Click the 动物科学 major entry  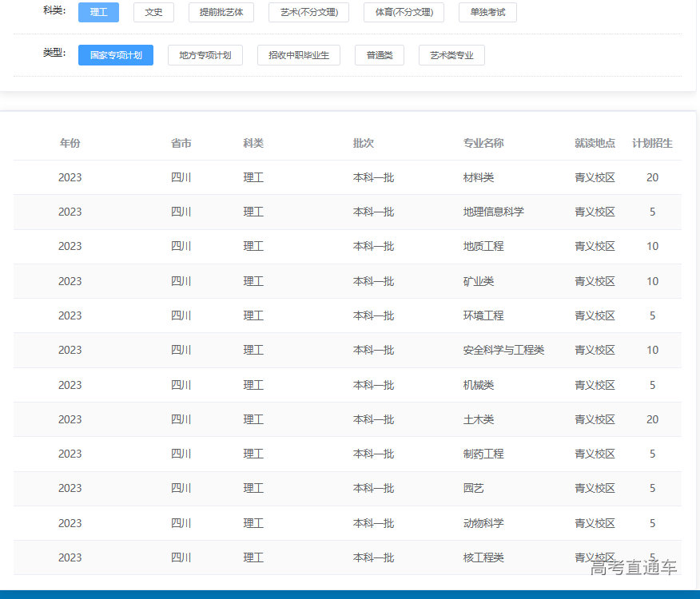point(483,523)
